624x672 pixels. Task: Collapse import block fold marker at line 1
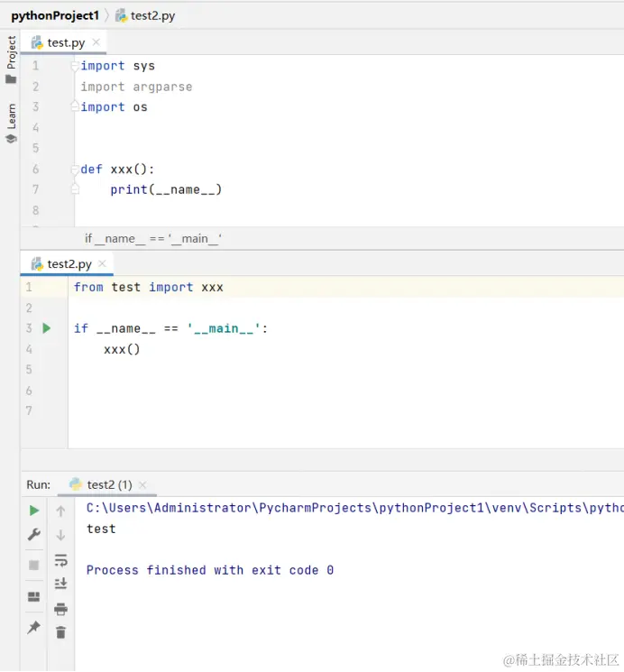pos(75,66)
